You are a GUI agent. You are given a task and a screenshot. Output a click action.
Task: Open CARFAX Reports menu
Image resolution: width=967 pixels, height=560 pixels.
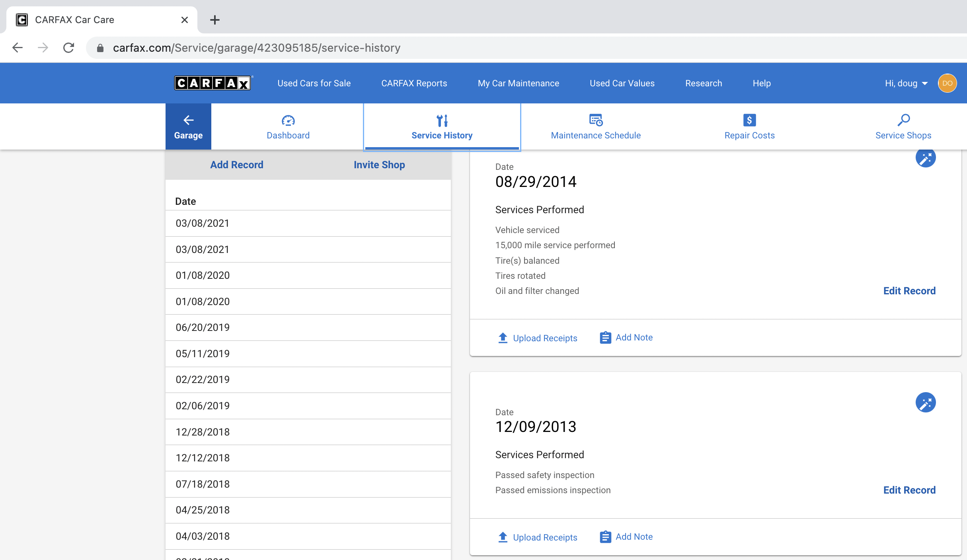(x=414, y=83)
